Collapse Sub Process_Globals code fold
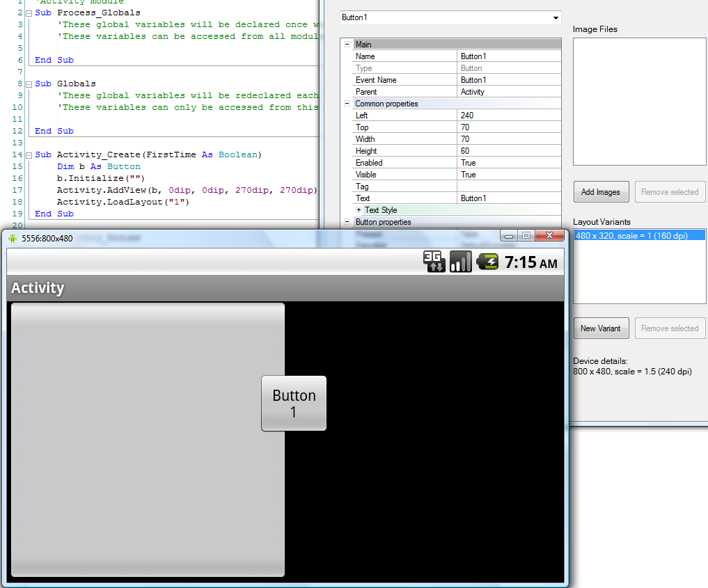 pos(29,13)
